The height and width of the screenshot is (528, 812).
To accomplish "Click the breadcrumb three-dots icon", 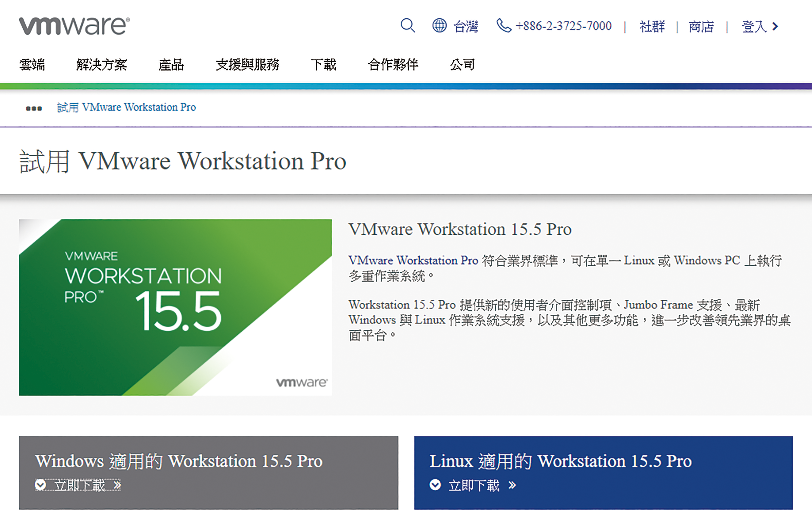I will [34, 108].
